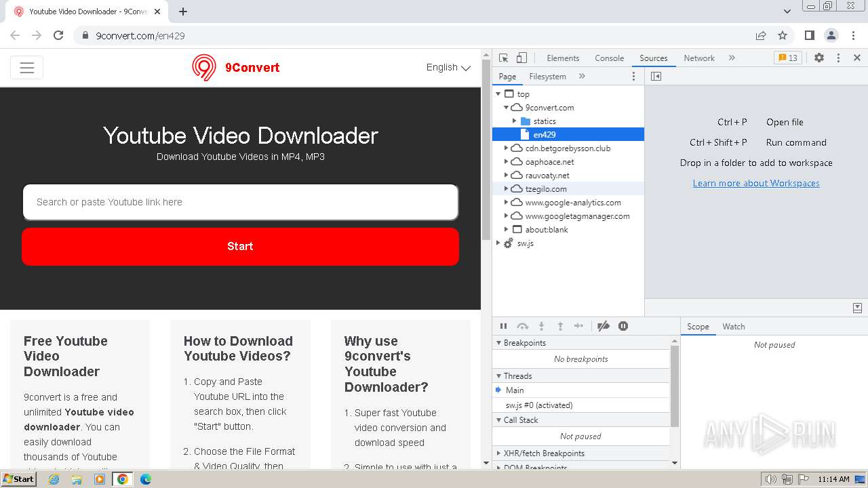The width and height of the screenshot is (868, 488).
Task: Toggle device toolbar in DevTools
Action: pos(521,58)
